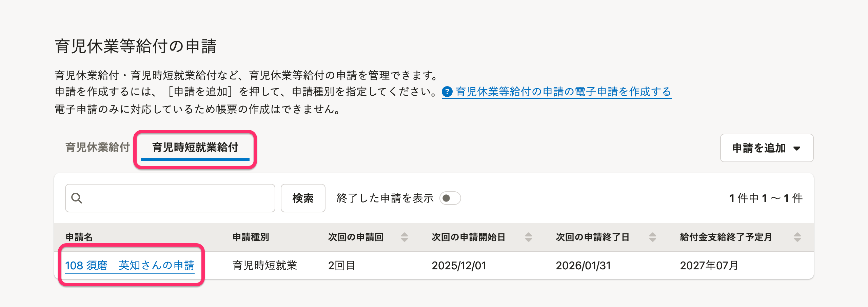
Task: Click the 申請名 column header
Action: click(x=79, y=237)
